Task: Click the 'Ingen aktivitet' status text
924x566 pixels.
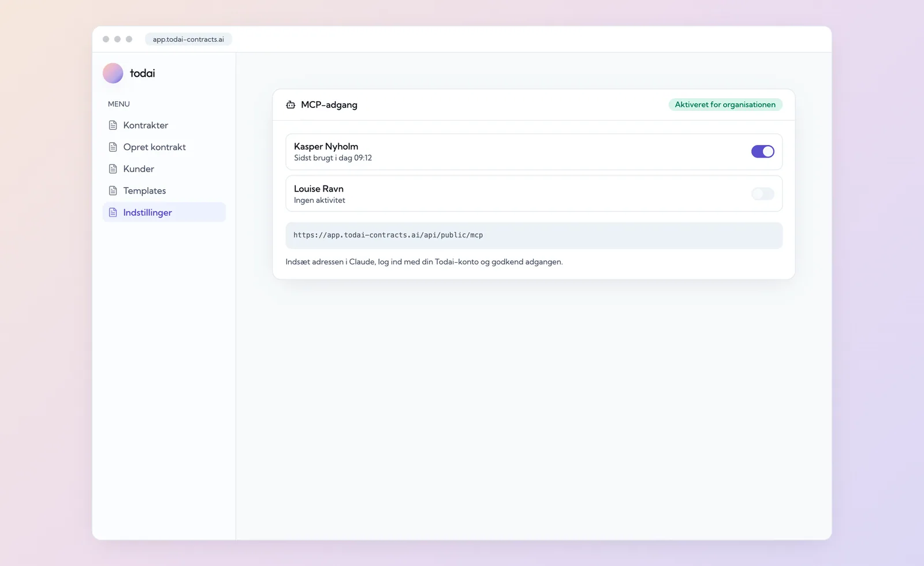Action: pyautogui.click(x=319, y=200)
